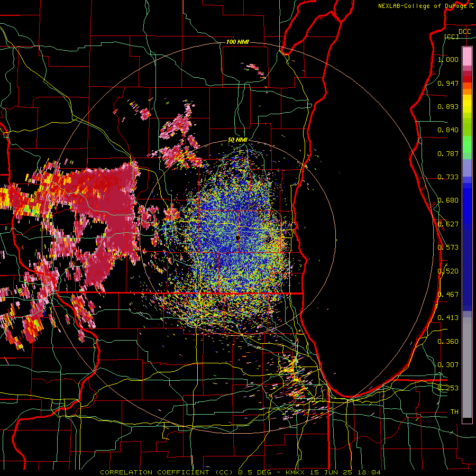Click the NEXLAB-College of DuPage label
The image size is (476, 476).
(x=425, y=6)
